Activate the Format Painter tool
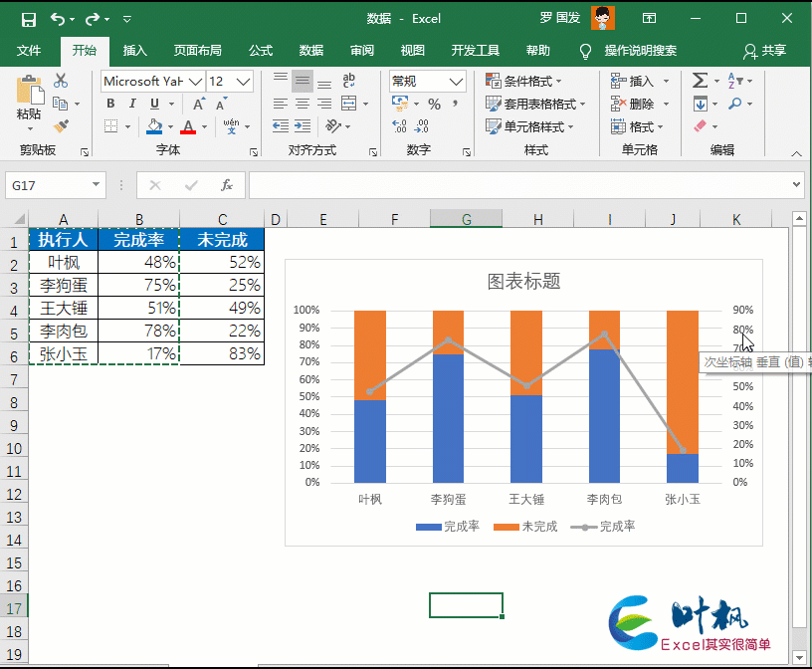 (x=62, y=126)
